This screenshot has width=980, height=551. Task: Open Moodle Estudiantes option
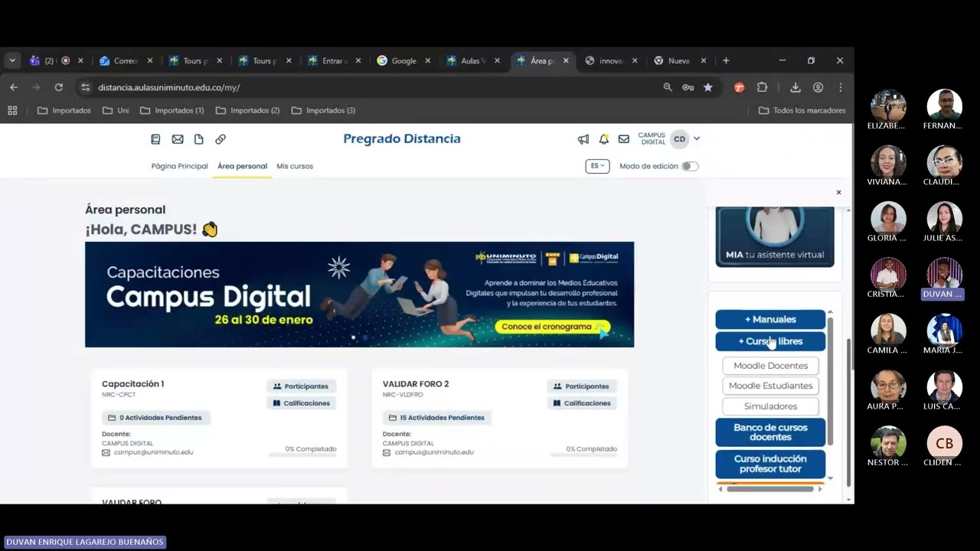coord(770,386)
